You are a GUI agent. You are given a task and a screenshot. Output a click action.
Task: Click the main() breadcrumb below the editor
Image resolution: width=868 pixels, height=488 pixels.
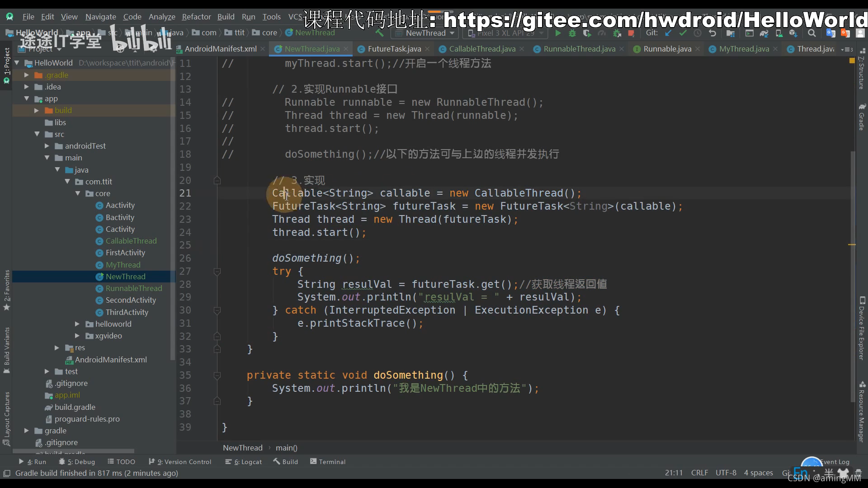click(x=287, y=448)
